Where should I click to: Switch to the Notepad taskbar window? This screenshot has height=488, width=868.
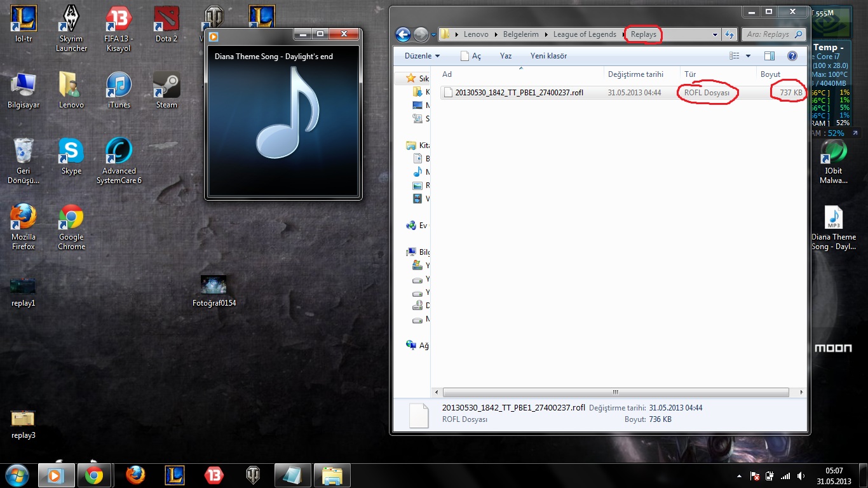click(292, 475)
